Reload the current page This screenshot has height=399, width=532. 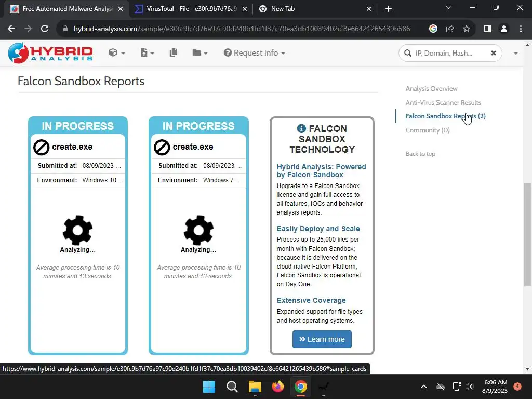45,29
